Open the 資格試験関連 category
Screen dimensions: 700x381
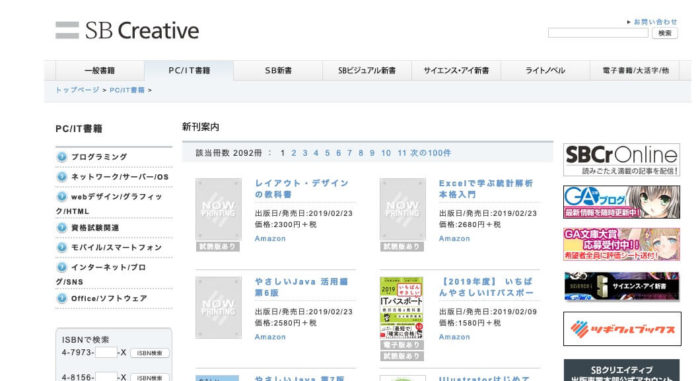point(95,228)
